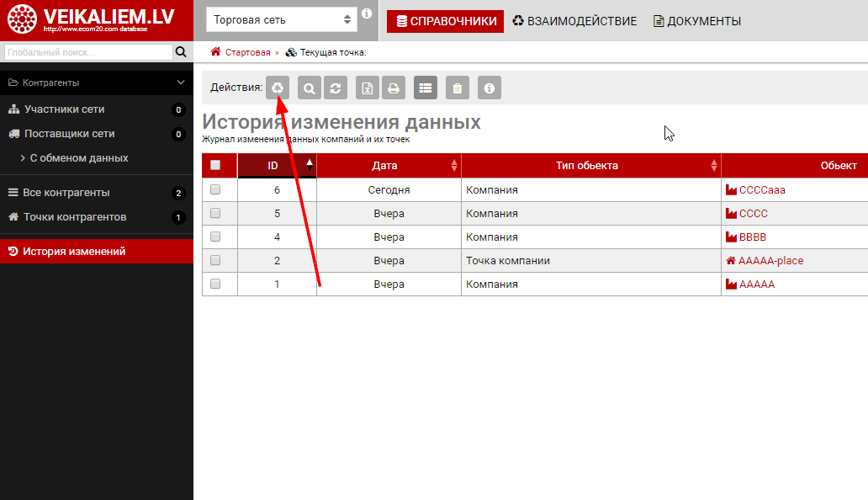
Task: Click the list view icon in the toolbar
Action: 426,88
